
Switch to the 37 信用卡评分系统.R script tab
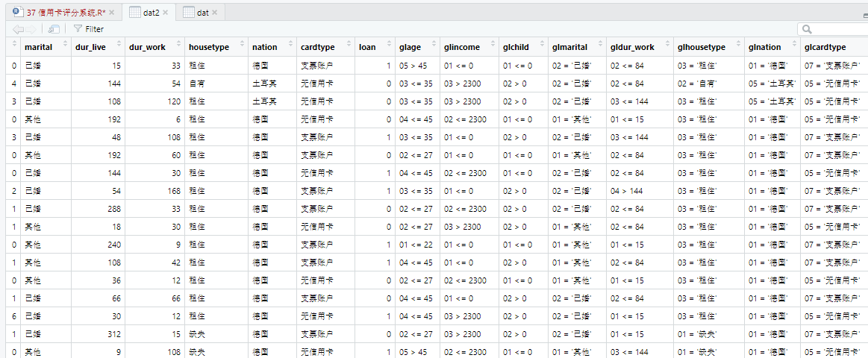[66, 12]
